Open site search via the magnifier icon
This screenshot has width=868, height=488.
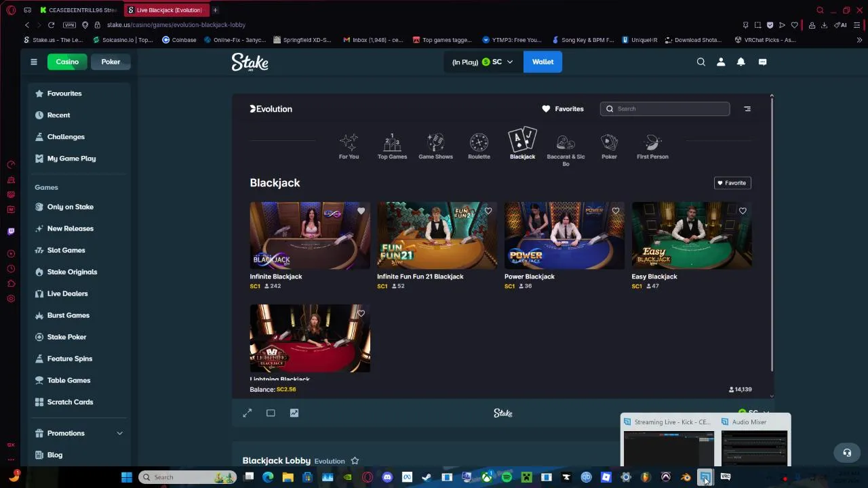701,62
